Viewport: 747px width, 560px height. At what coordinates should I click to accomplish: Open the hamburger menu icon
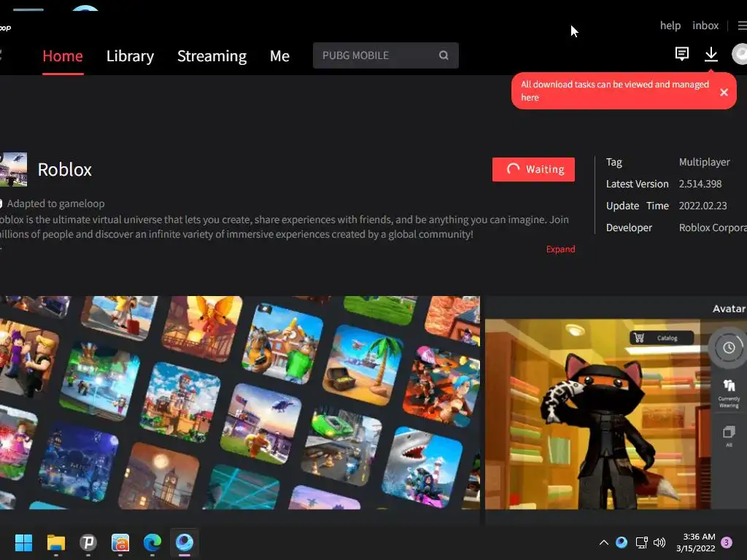(742, 26)
